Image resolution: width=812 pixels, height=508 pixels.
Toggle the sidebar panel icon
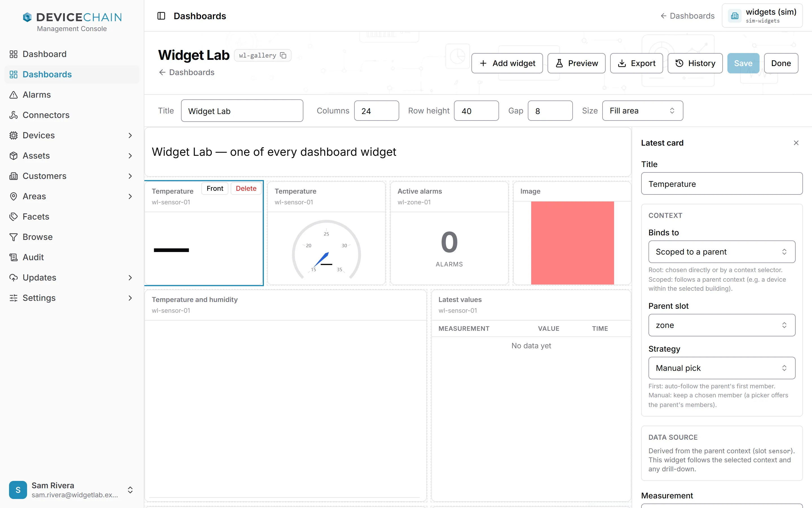click(161, 16)
